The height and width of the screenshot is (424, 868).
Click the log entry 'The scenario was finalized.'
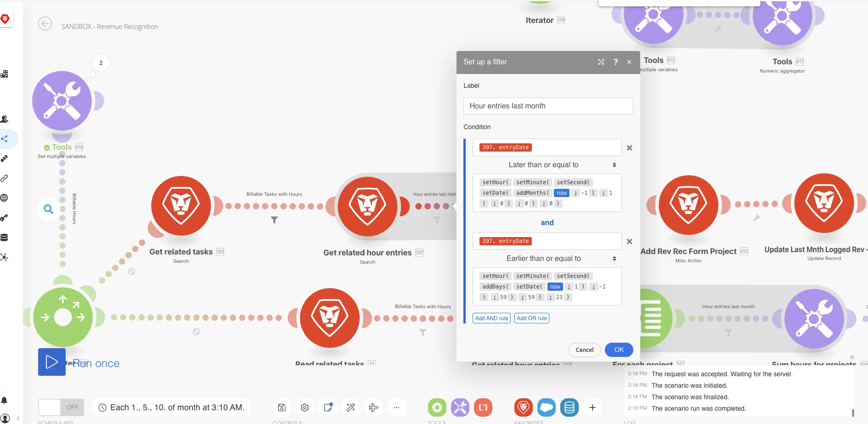pyautogui.click(x=690, y=397)
